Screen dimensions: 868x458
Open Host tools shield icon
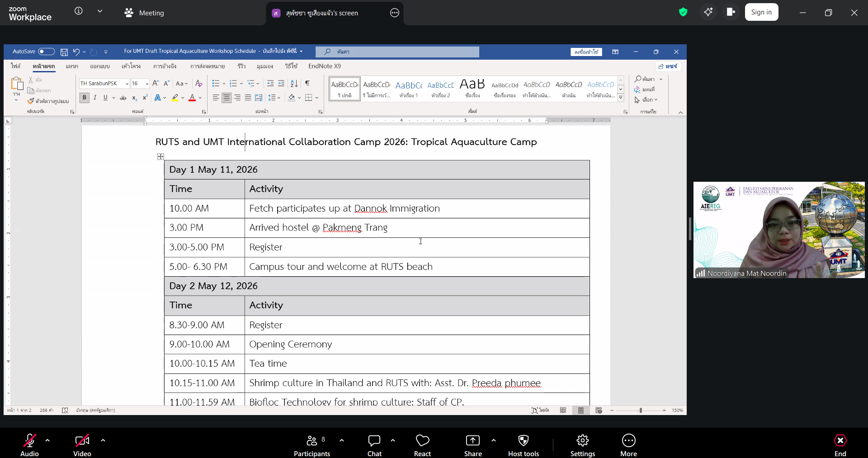pos(523,445)
